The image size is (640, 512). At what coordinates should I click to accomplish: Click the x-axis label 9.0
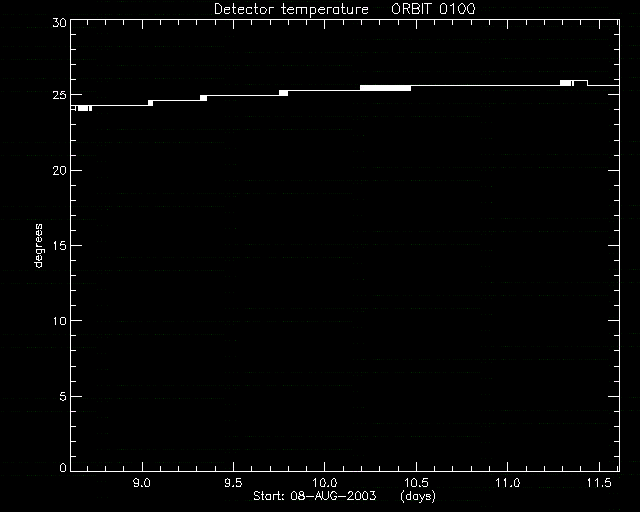142,483
